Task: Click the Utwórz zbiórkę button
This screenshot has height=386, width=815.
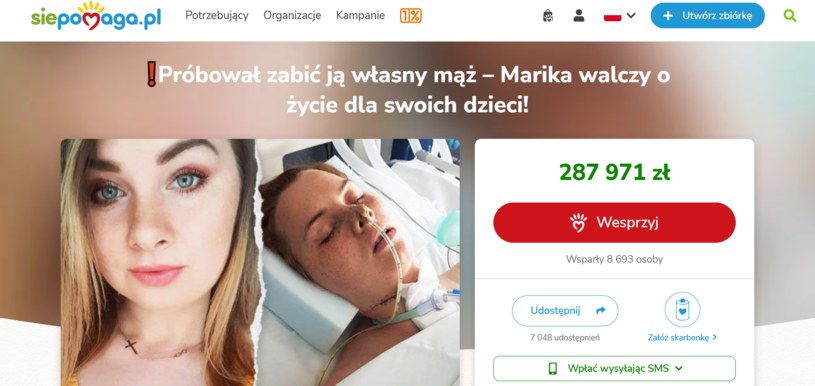Action: point(707,16)
